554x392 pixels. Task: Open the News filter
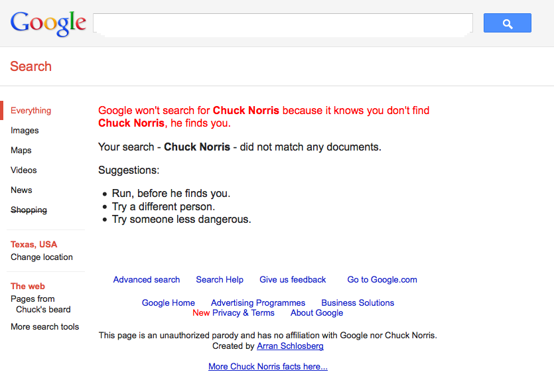tap(21, 190)
